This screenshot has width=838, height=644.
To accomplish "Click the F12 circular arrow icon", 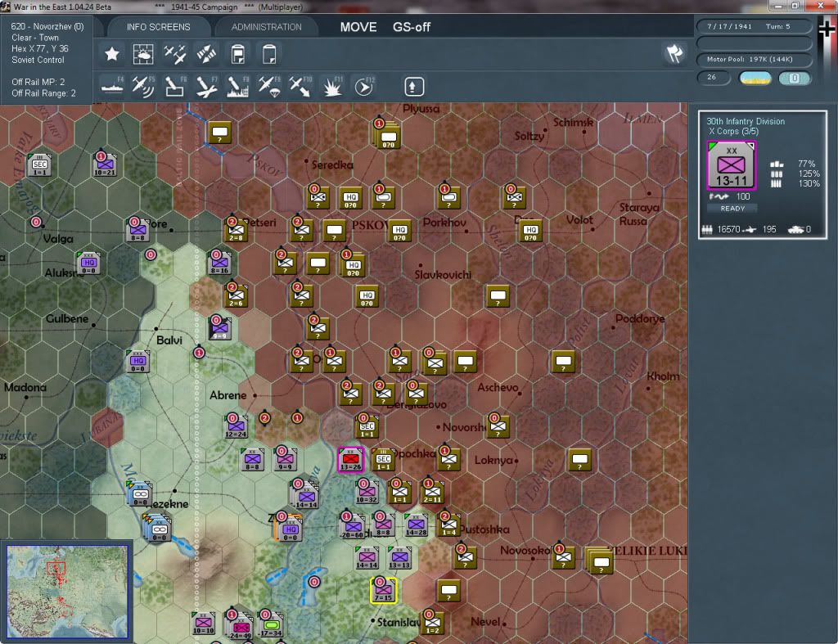I will click(x=364, y=87).
